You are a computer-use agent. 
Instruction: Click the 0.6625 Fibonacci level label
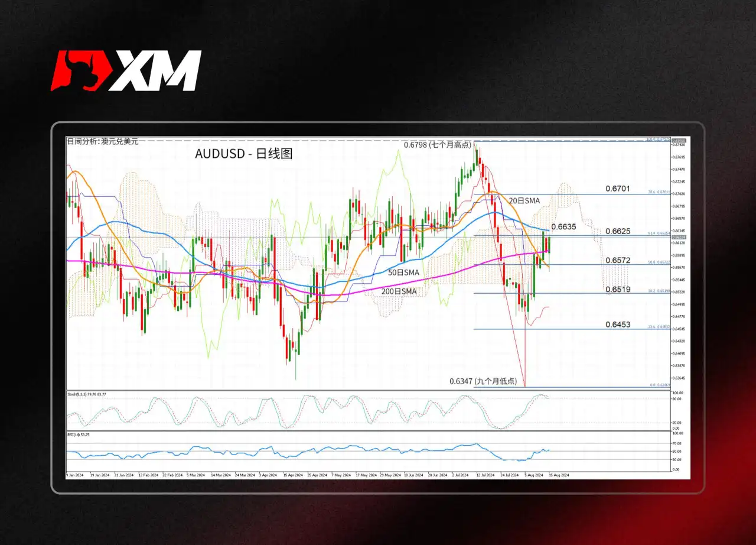(618, 231)
